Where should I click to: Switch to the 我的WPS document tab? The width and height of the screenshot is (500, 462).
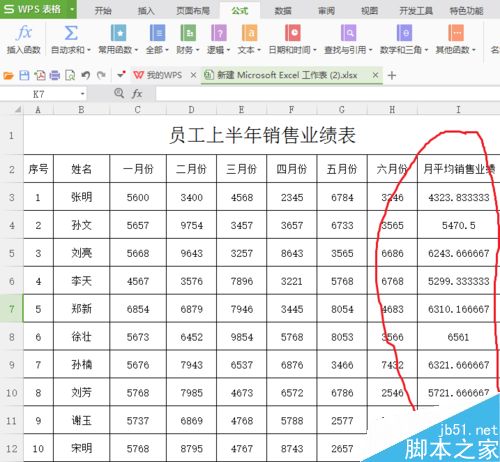coord(158,75)
